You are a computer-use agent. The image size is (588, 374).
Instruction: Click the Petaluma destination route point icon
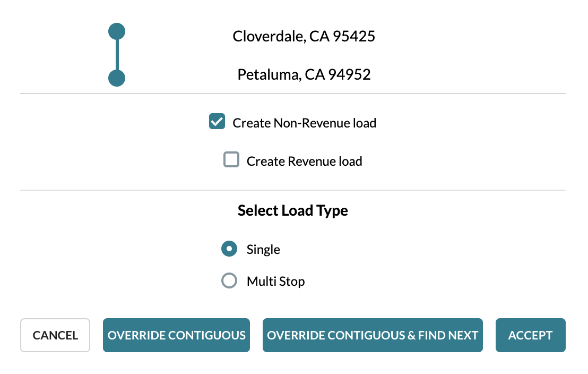click(116, 78)
